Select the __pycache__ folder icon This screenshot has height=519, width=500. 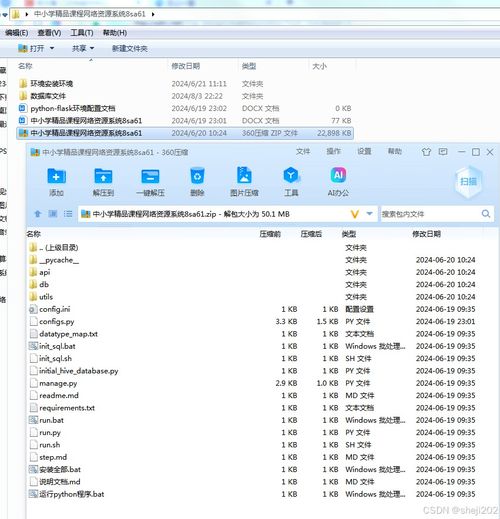click(33, 260)
